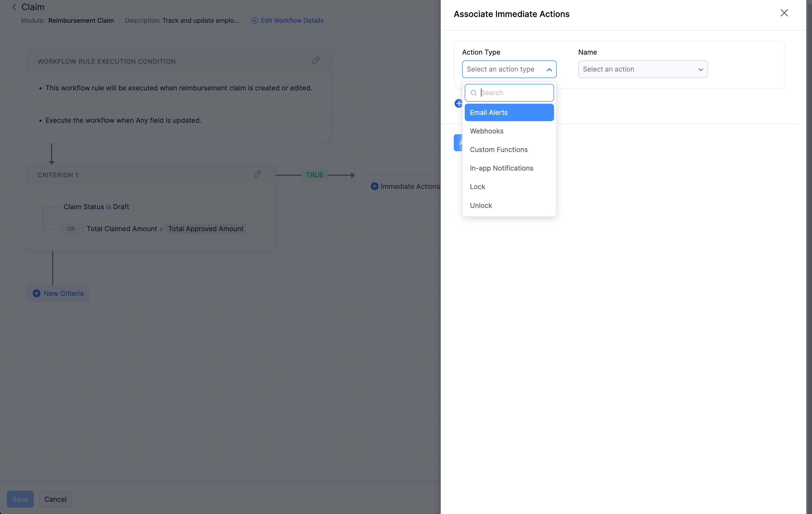Click the blue plus icon under Action Type
Image resolution: width=812 pixels, height=514 pixels.
click(458, 103)
